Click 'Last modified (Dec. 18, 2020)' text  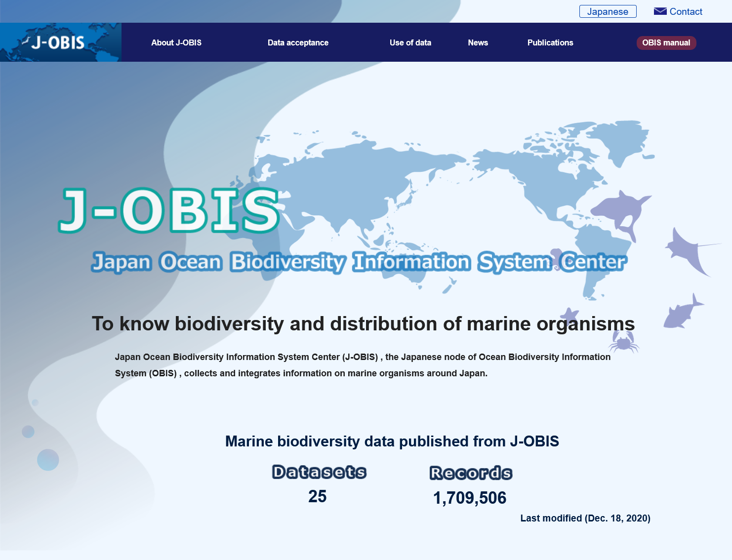[585, 518]
